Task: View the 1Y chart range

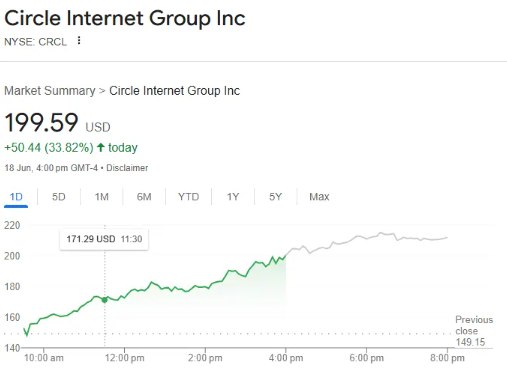Action: tap(233, 197)
